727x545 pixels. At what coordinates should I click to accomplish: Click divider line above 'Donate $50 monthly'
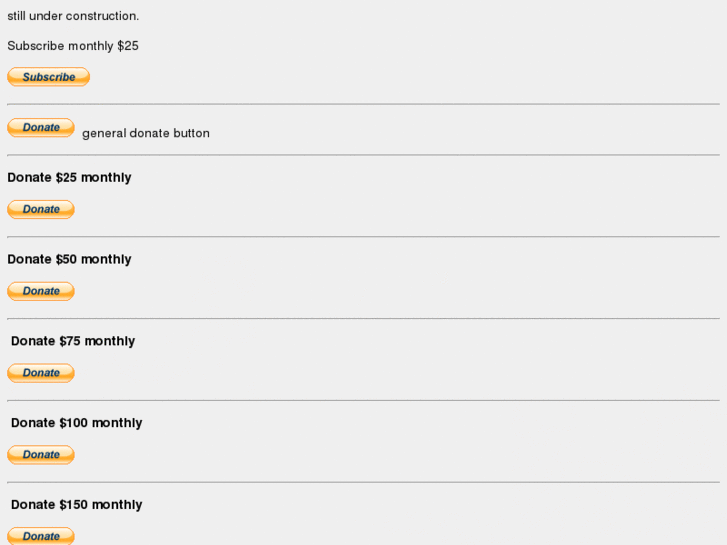363,237
